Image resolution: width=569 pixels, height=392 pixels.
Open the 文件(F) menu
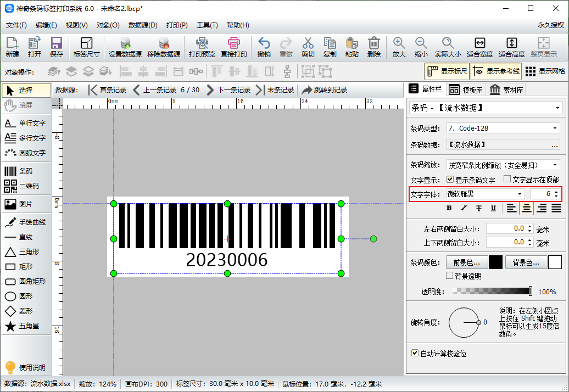point(16,25)
